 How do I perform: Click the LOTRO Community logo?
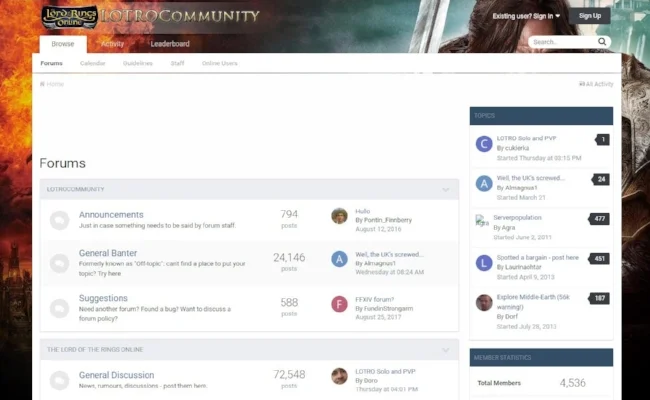pyautogui.click(x=150, y=17)
